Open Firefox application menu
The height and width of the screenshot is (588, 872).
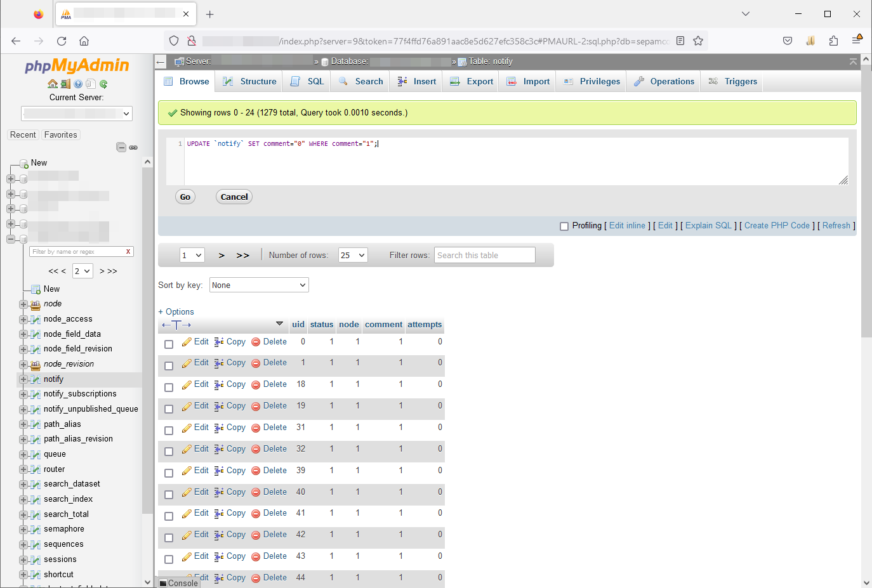[857, 40]
